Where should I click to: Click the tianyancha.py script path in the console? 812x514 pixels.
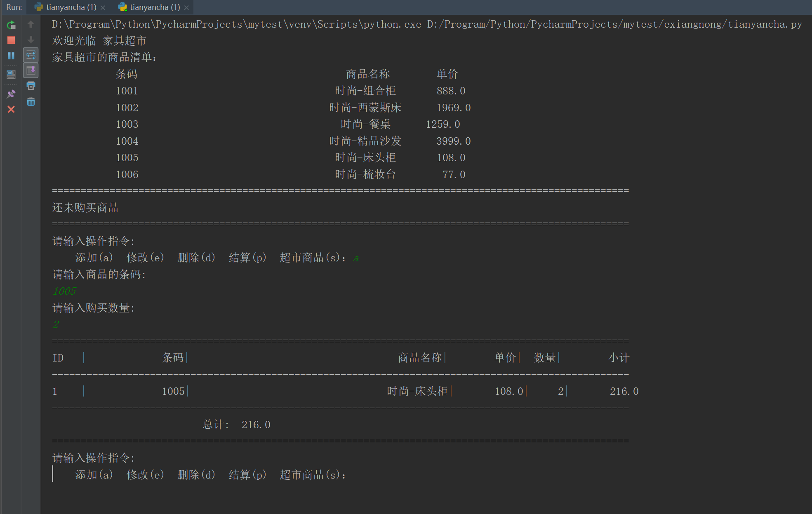click(614, 24)
